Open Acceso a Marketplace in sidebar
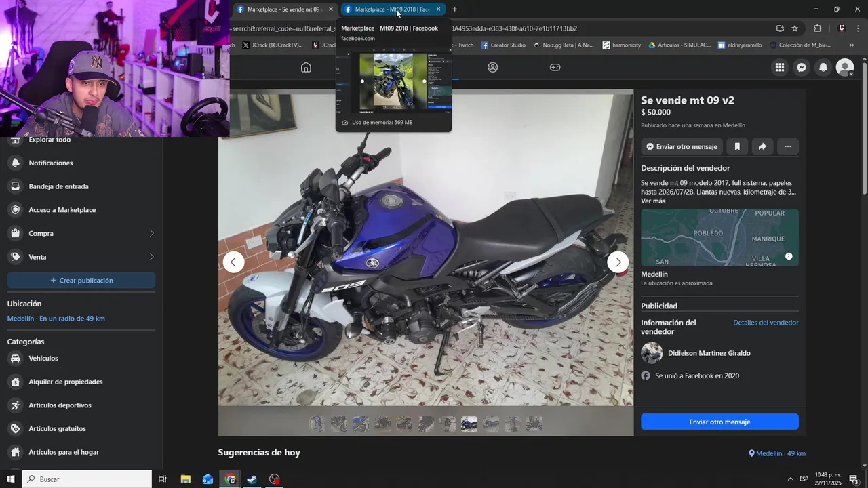This screenshot has width=868, height=488. click(x=81, y=210)
